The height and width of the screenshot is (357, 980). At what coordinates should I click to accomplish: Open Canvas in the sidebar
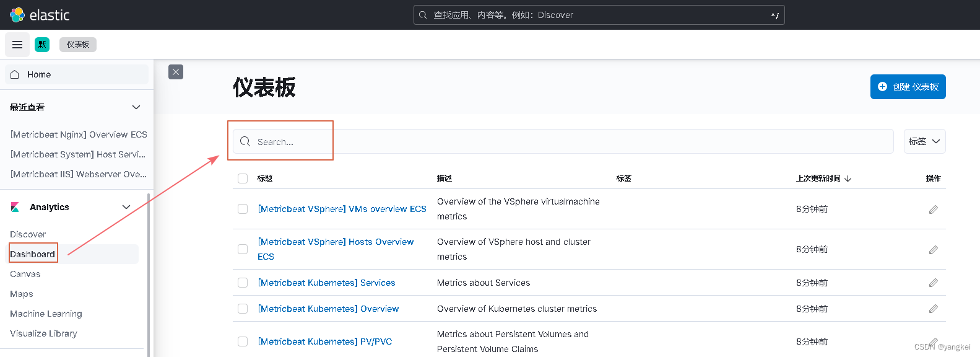[25, 274]
